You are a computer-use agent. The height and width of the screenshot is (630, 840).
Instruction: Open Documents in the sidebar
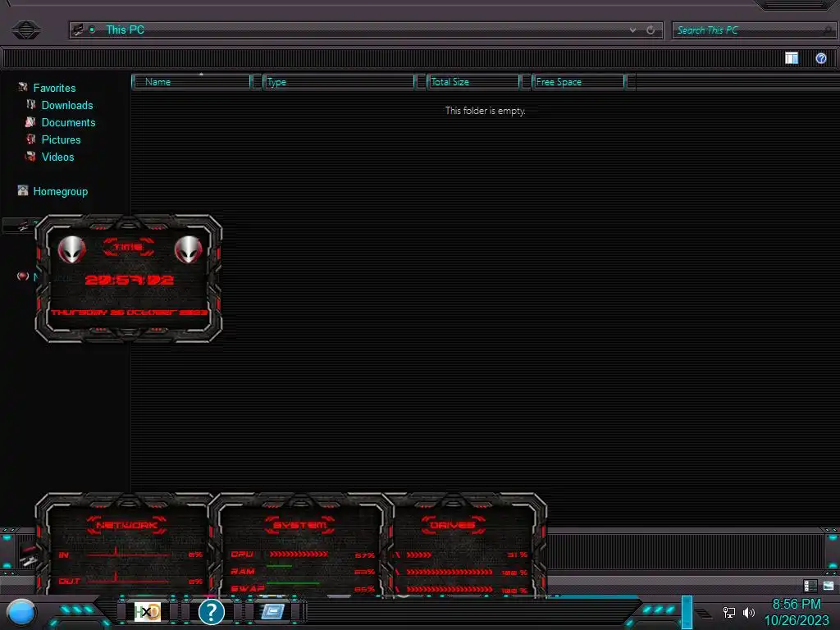click(x=68, y=122)
